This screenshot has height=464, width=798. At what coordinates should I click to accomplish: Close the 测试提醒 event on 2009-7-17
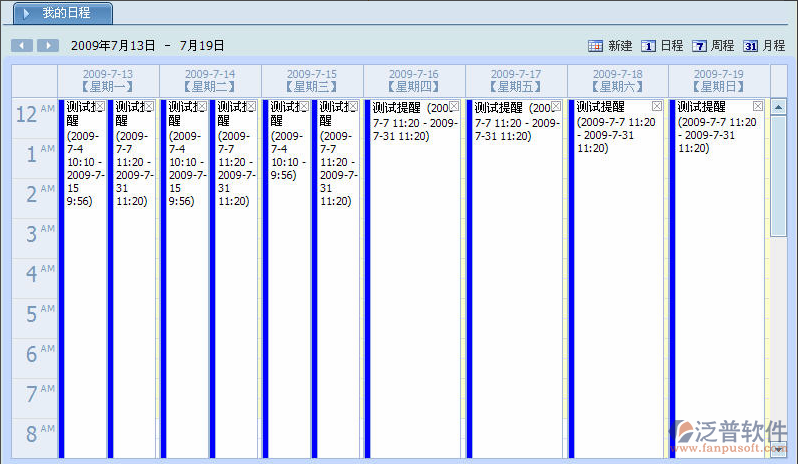(x=556, y=107)
